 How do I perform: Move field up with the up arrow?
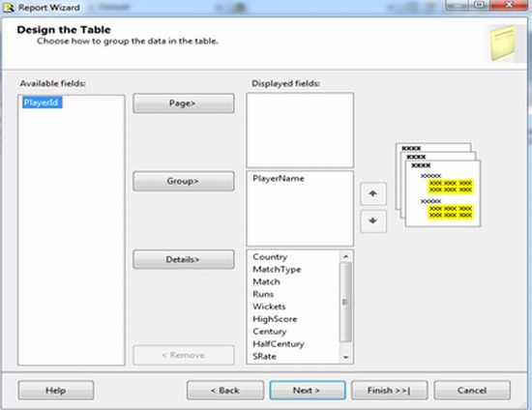pyautogui.click(x=373, y=193)
